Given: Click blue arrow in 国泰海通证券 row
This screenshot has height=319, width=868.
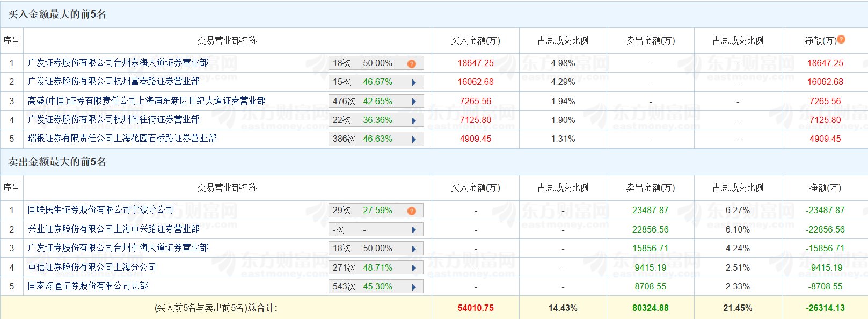Looking at the screenshot, I should [x=414, y=287].
